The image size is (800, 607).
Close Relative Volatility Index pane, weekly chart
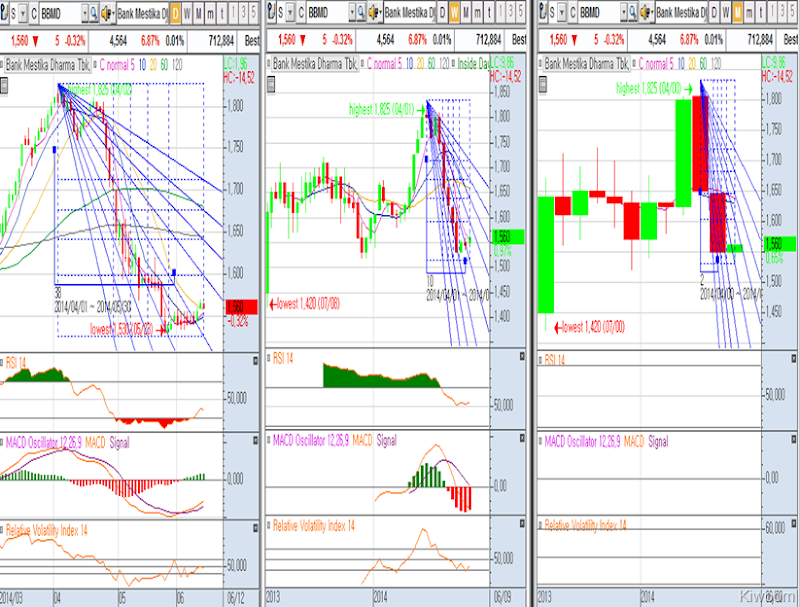[x=522, y=523]
